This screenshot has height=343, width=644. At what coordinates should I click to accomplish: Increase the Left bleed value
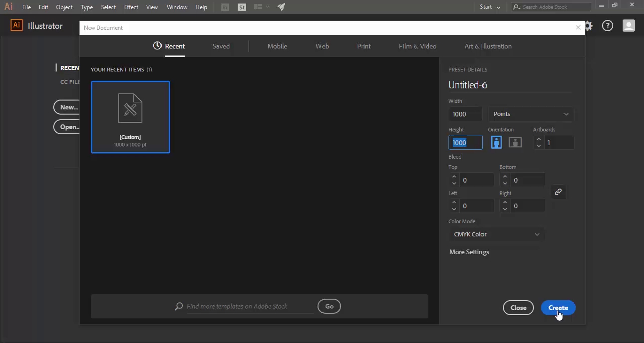[x=454, y=203]
